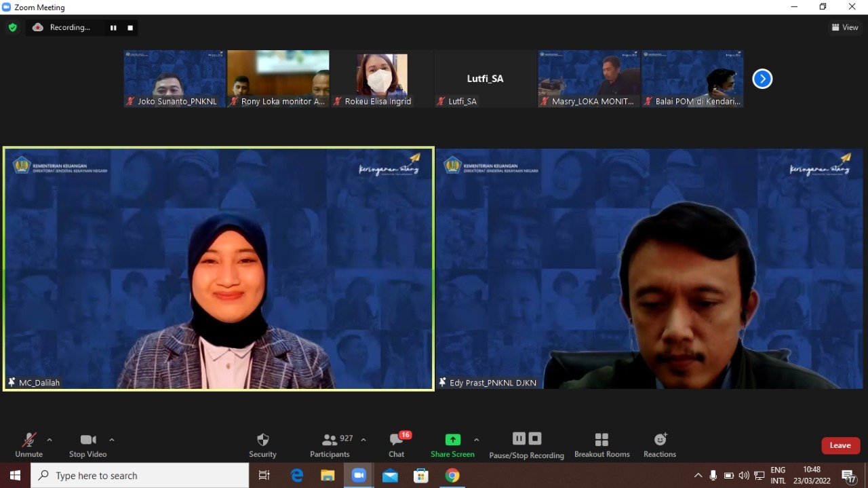Open the View layout menu
This screenshot has width=868, height=488.
tap(845, 28)
